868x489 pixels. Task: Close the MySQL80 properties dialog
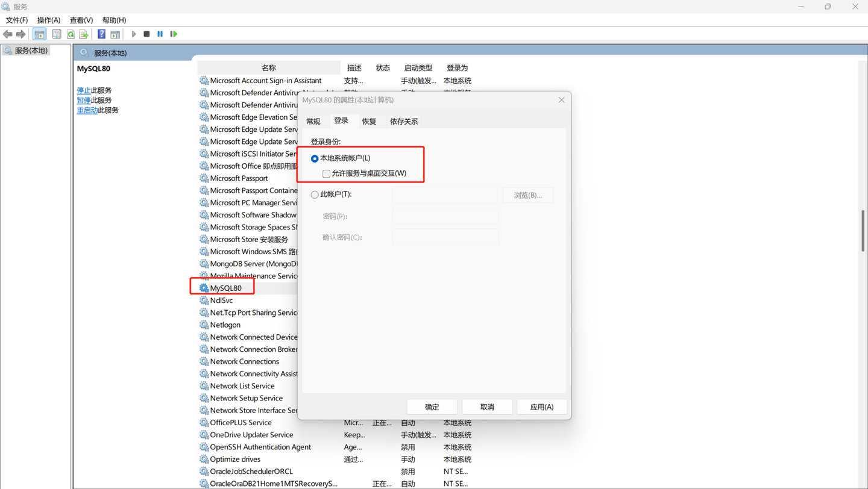tap(561, 100)
